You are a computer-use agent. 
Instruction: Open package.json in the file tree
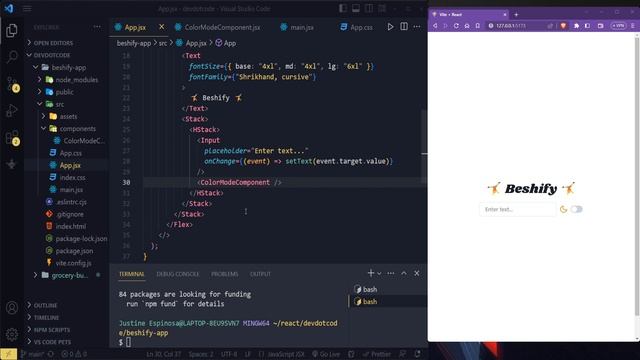click(x=74, y=251)
